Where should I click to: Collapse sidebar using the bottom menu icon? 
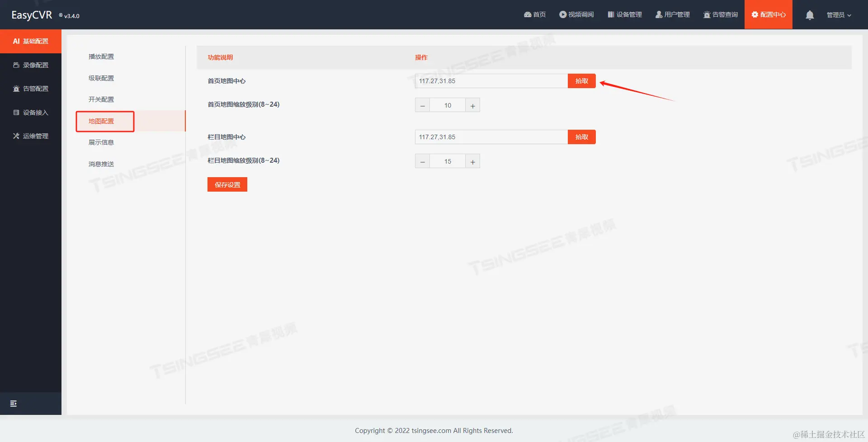click(14, 404)
